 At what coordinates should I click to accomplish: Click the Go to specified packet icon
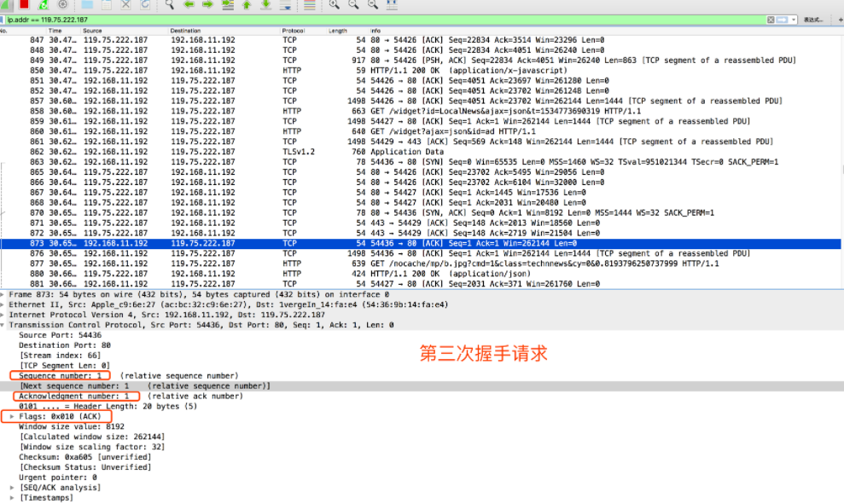coord(228,4)
